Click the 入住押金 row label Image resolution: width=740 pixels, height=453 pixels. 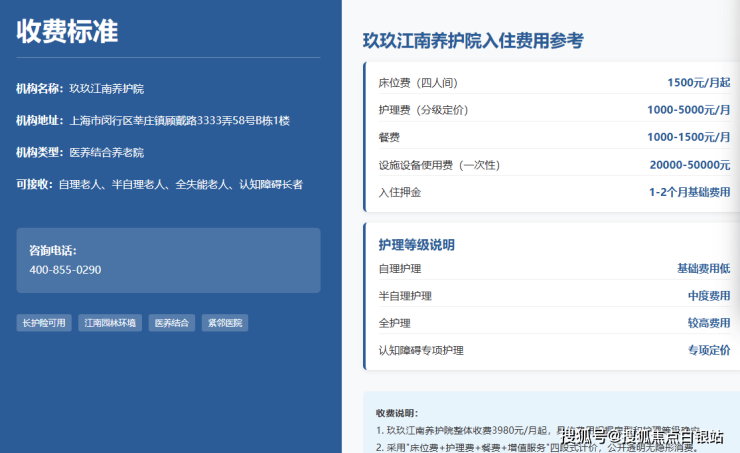tap(400, 193)
